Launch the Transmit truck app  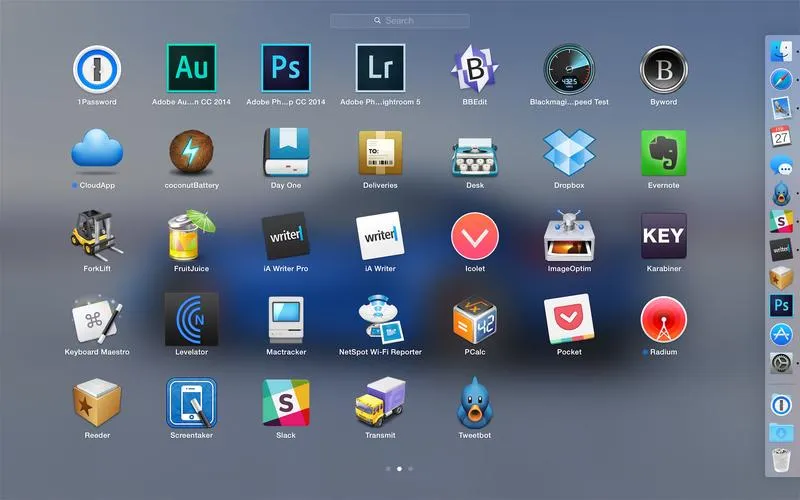[380, 403]
